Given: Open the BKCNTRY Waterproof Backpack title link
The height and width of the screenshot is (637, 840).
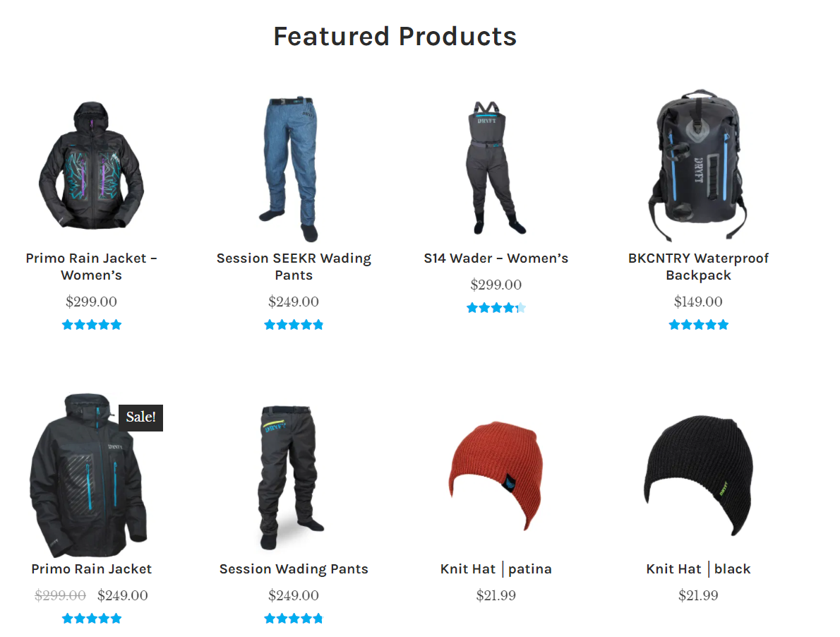Looking at the screenshot, I should 698,266.
